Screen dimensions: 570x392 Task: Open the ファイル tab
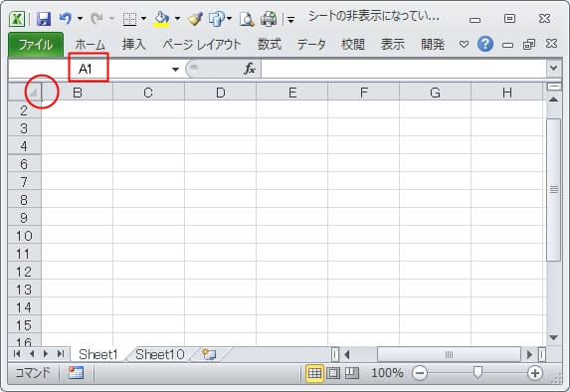pos(36,45)
